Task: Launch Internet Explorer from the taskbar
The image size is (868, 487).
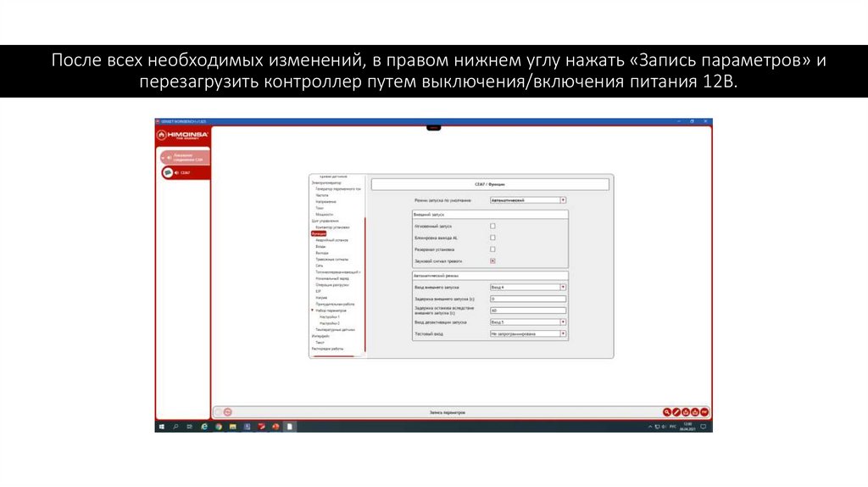Action: click(204, 427)
